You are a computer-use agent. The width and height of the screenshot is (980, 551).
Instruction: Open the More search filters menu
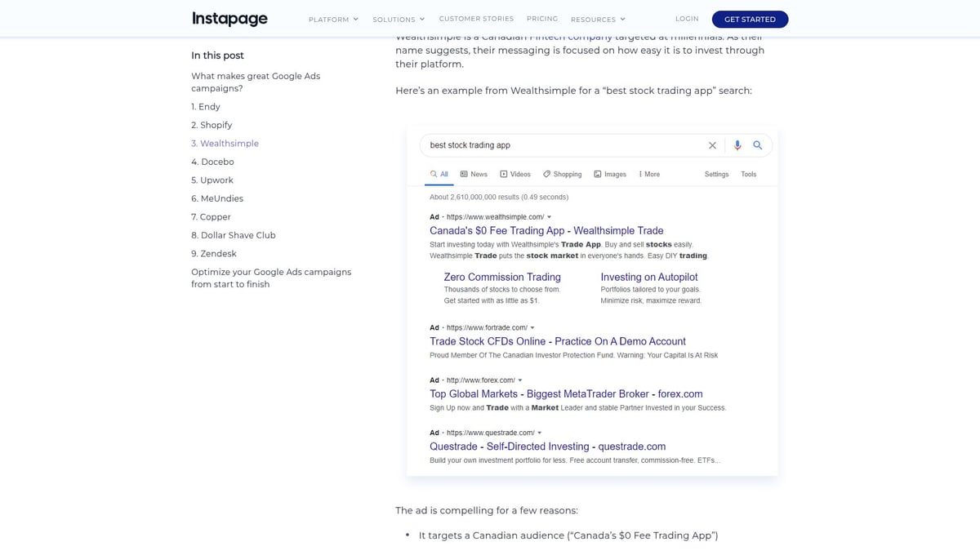(645, 174)
